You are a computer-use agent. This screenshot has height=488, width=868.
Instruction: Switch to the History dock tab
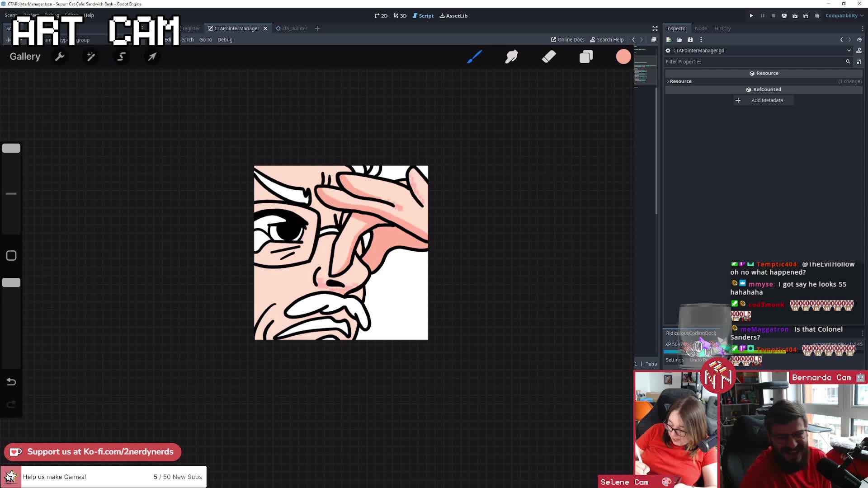pos(722,28)
